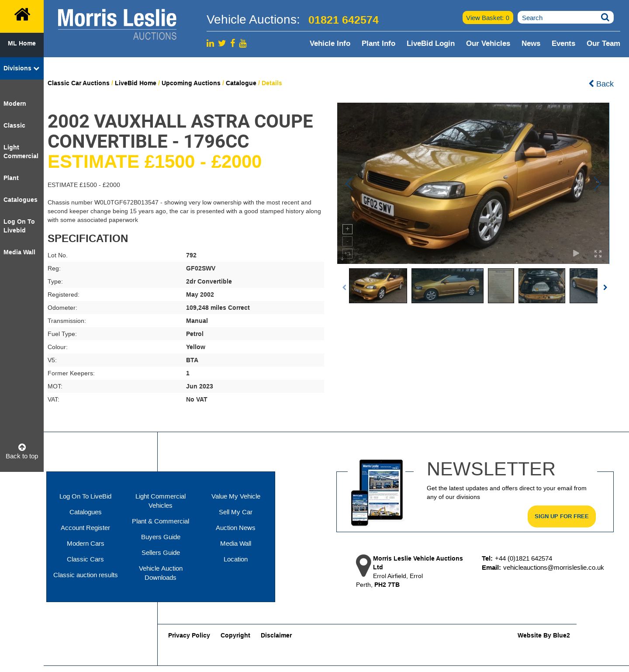Click the vehicleauctions email address
The image size is (629, 672).
point(553,568)
